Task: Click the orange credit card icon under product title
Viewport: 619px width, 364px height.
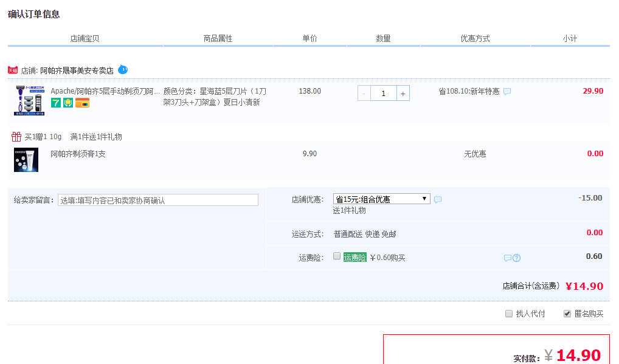Action: tap(83, 103)
